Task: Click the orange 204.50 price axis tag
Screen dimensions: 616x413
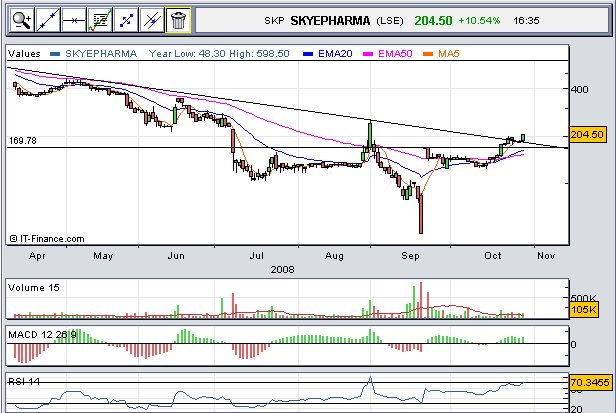Action: [x=586, y=134]
